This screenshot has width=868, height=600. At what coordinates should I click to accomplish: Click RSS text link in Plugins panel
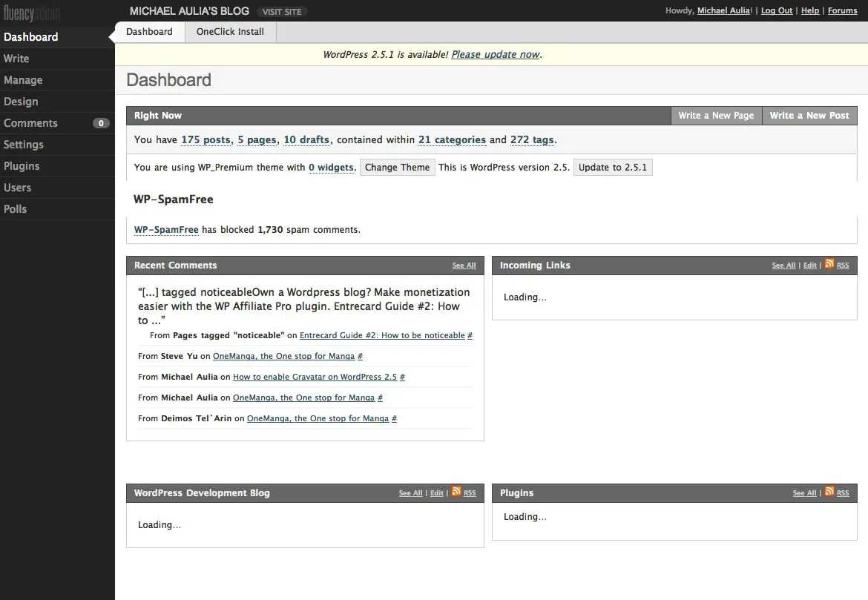pyautogui.click(x=843, y=493)
